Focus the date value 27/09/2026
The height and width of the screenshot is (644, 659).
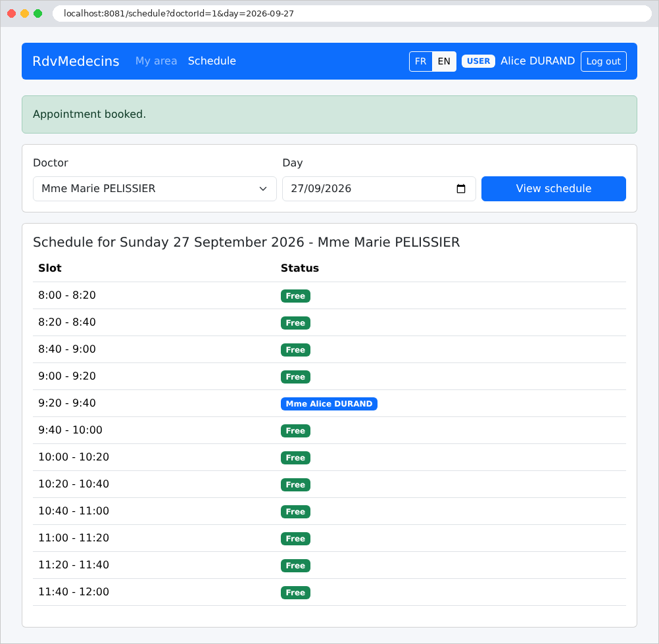point(321,189)
